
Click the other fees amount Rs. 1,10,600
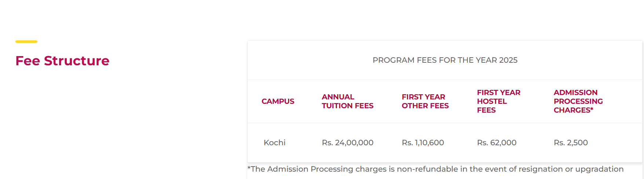point(423,143)
